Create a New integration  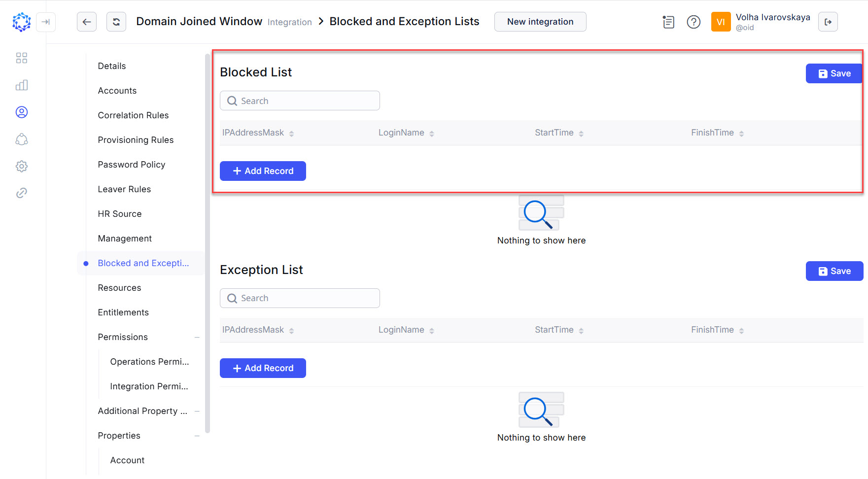540,22
